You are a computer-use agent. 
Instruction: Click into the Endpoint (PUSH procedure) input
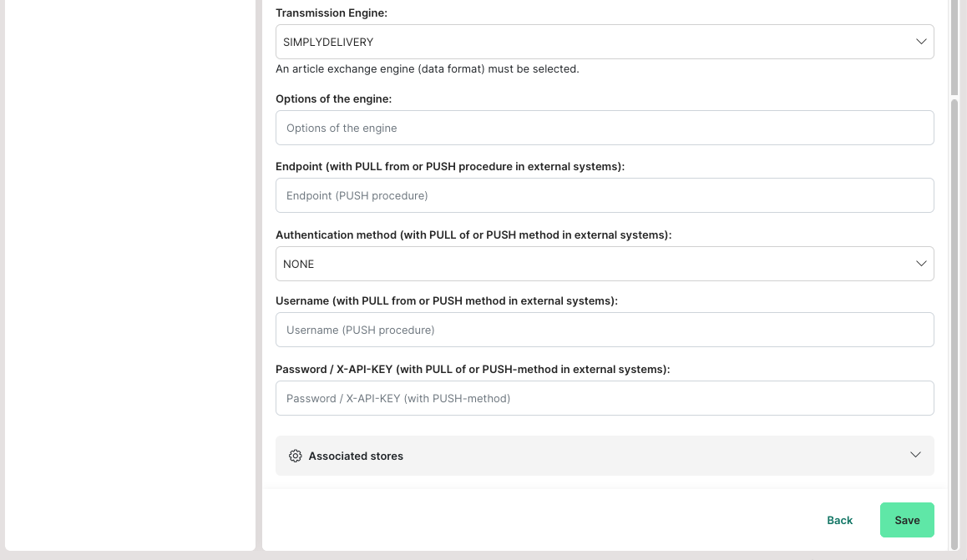point(604,195)
